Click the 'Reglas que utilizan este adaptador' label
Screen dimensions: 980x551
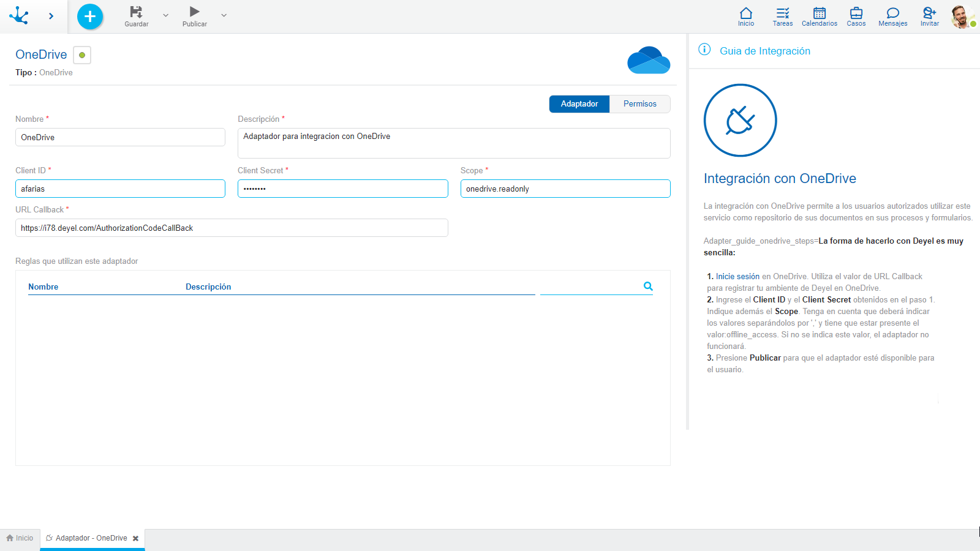(x=77, y=261)
